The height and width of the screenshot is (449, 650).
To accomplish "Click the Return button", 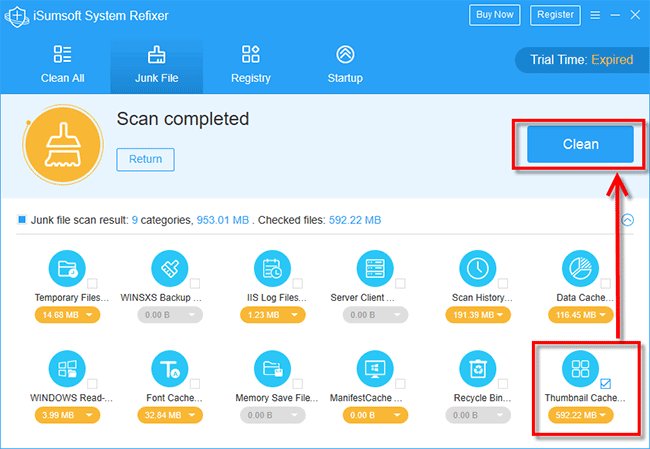I will [146, 159].
